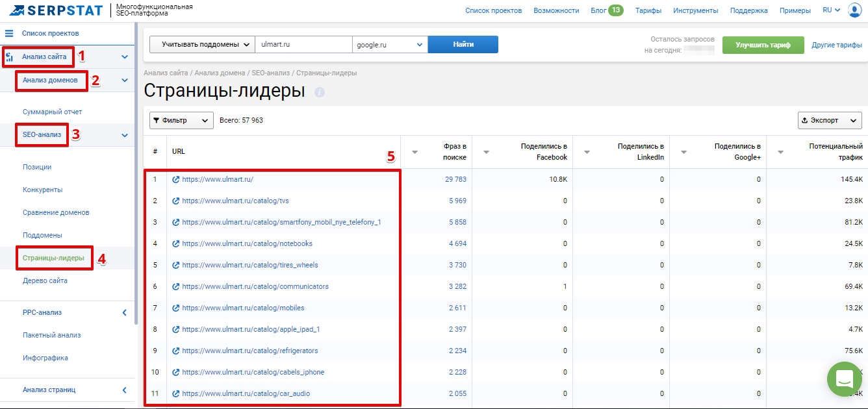Click SEO-анализ breadcrumb link

270,73
